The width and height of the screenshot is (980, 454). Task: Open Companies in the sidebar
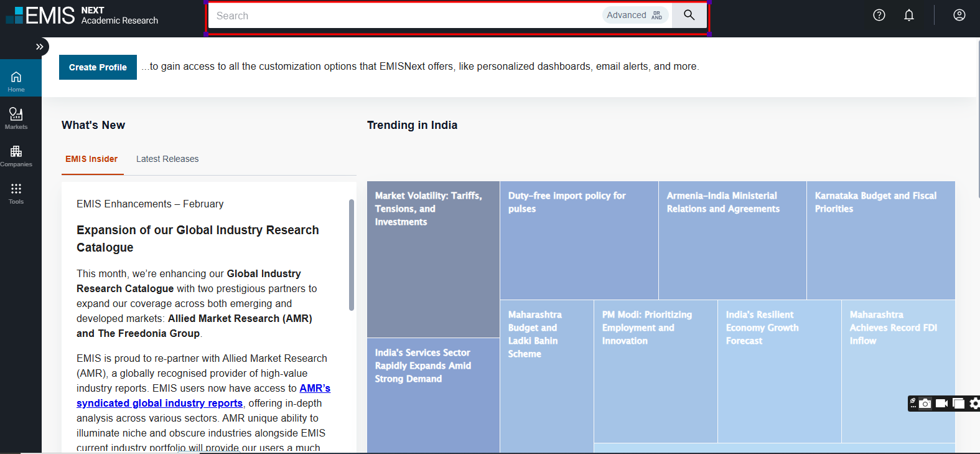pyautogui.click(x=16, y=155)
